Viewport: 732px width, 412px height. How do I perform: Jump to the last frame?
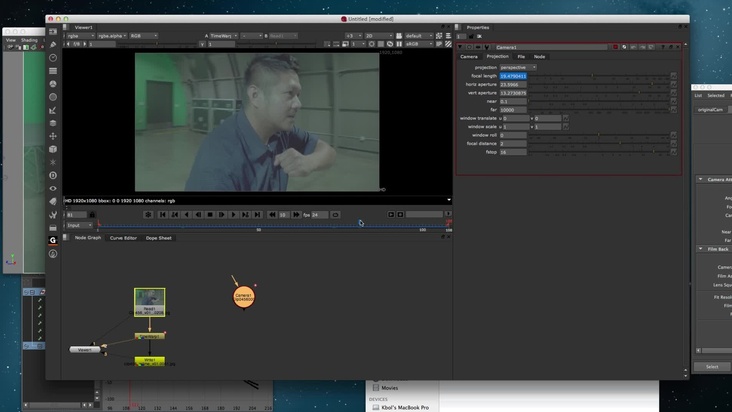coord(259,214)
